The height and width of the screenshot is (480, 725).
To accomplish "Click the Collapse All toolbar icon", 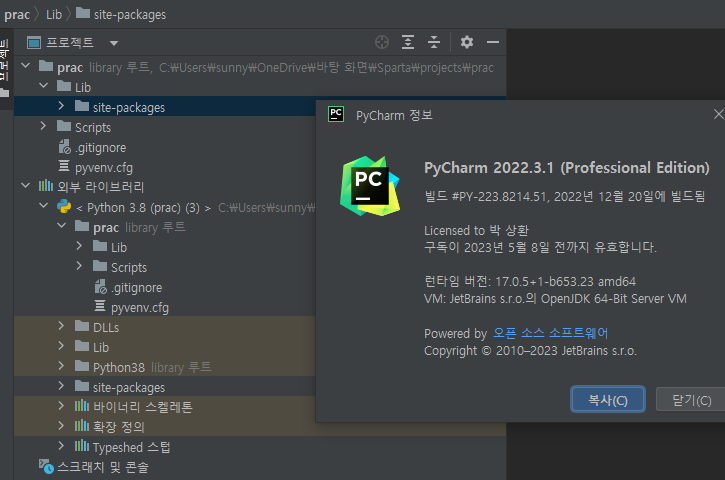I will [434, 42].
